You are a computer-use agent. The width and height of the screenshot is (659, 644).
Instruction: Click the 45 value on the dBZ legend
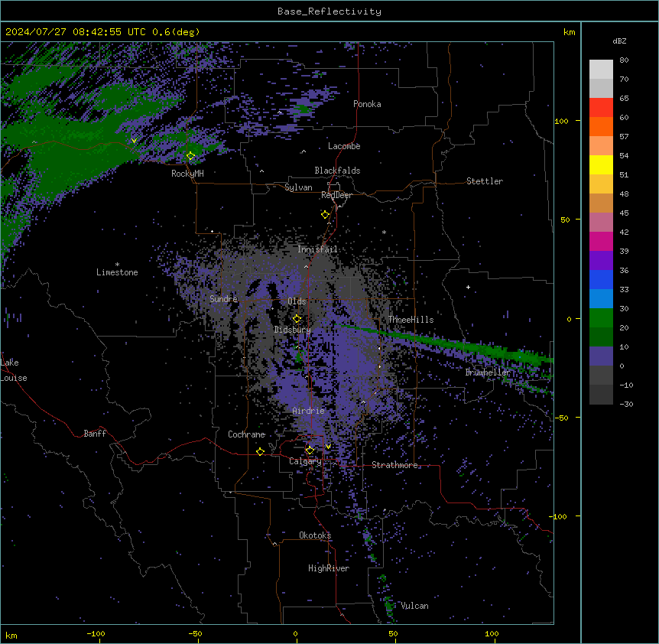point(624,213)
